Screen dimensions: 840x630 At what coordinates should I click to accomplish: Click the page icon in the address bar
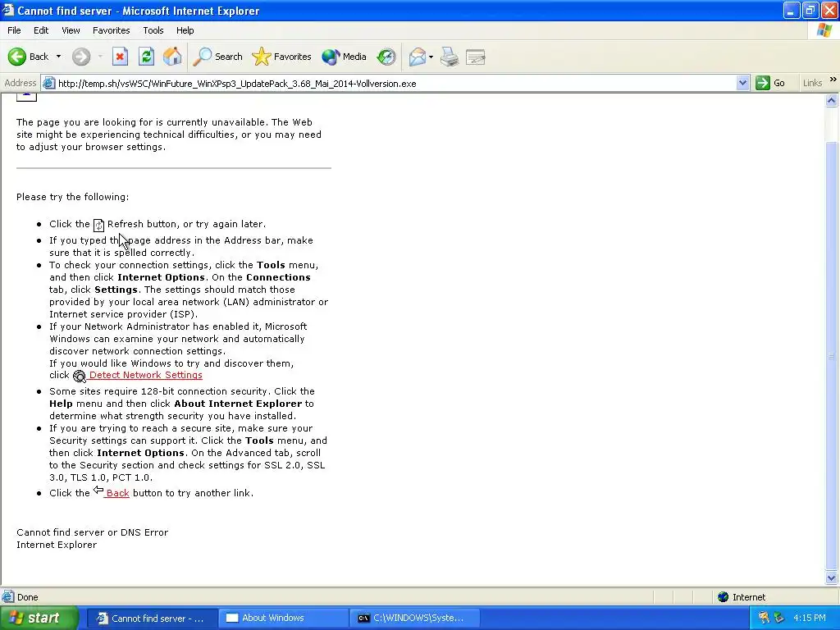[x=48, y=83]
